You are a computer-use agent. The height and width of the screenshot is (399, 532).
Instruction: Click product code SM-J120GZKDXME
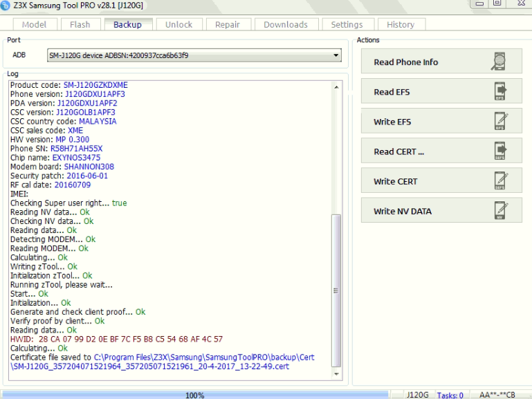(95, 85)
